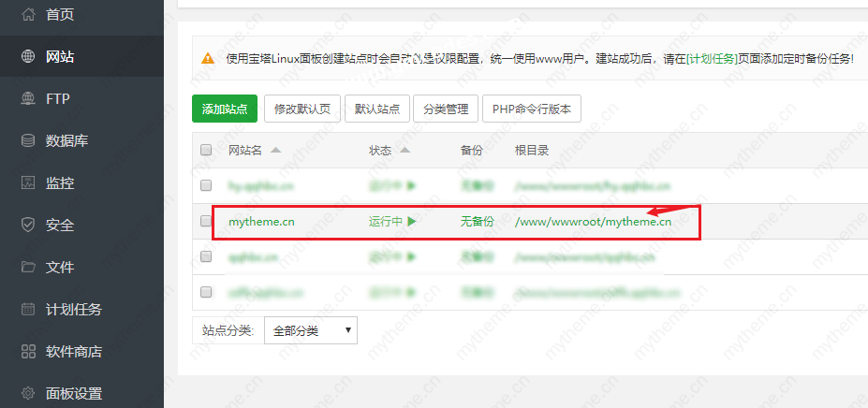Check the mytheme.cn site row checkbox
The image size is (868, 408).
(206, 222)
